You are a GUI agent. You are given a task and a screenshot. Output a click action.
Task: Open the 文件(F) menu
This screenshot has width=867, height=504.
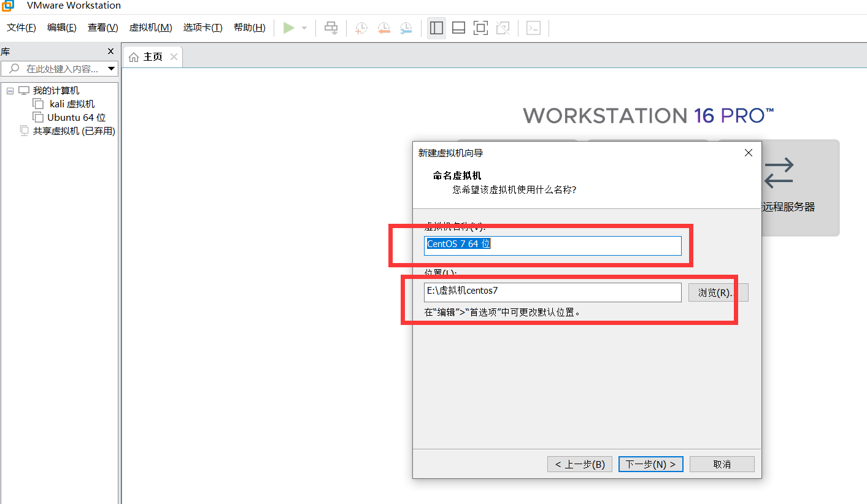(x=21, y=28)
